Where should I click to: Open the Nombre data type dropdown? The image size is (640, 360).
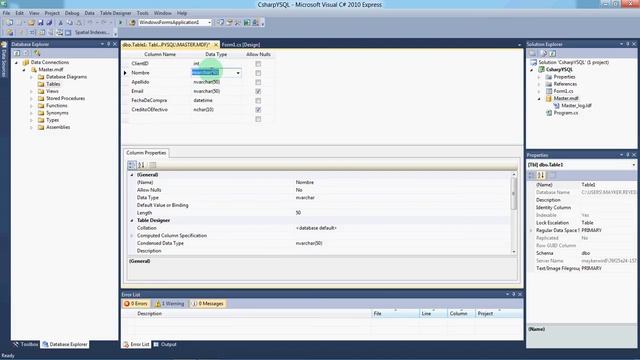(238, 73)
